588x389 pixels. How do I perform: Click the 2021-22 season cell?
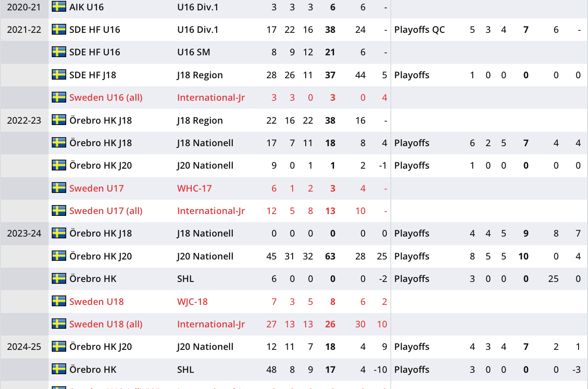(24, 30)
